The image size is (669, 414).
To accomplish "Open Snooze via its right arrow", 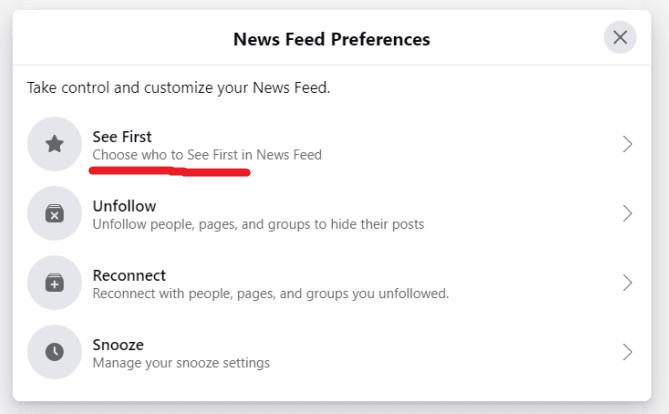I will pyautogui.click(x=627, y=352).
